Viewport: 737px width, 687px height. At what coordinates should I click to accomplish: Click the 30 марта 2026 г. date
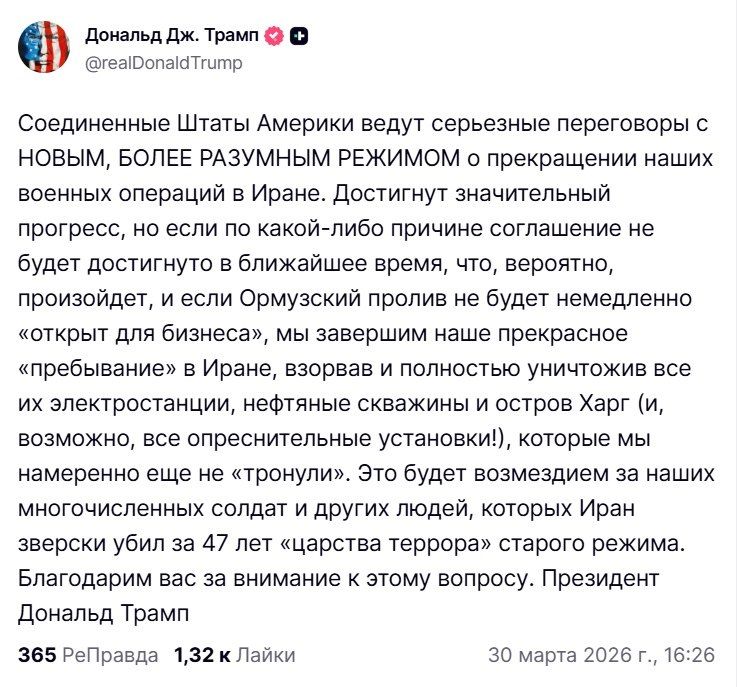(x=569, y=656)
